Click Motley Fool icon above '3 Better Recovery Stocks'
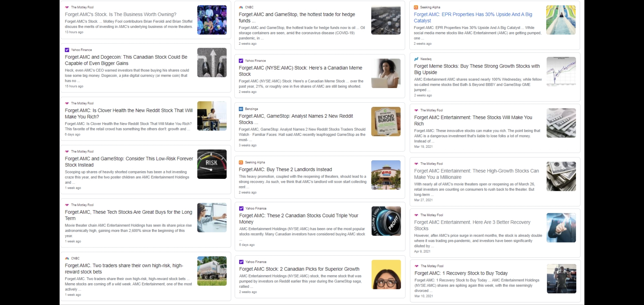The image size is (644, 305). [x=416, y=215]
